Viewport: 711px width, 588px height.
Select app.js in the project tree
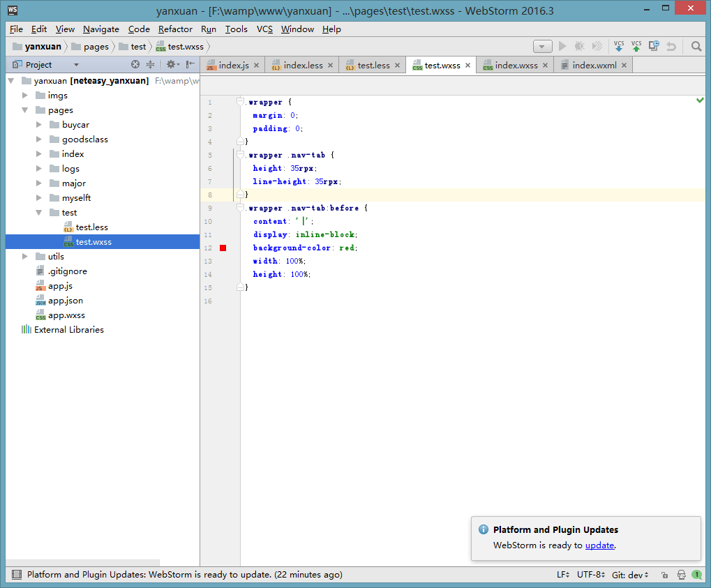click(x=60, y=286)
